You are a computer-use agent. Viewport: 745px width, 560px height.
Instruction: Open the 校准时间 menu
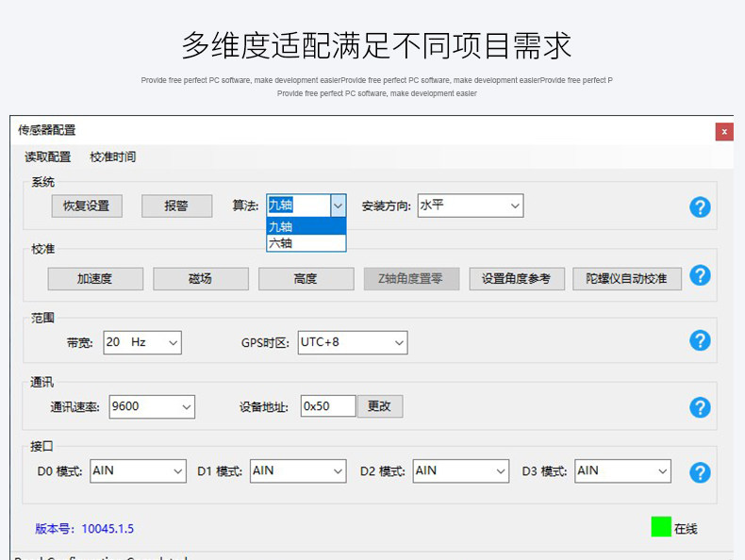click(x=112, y=156)
